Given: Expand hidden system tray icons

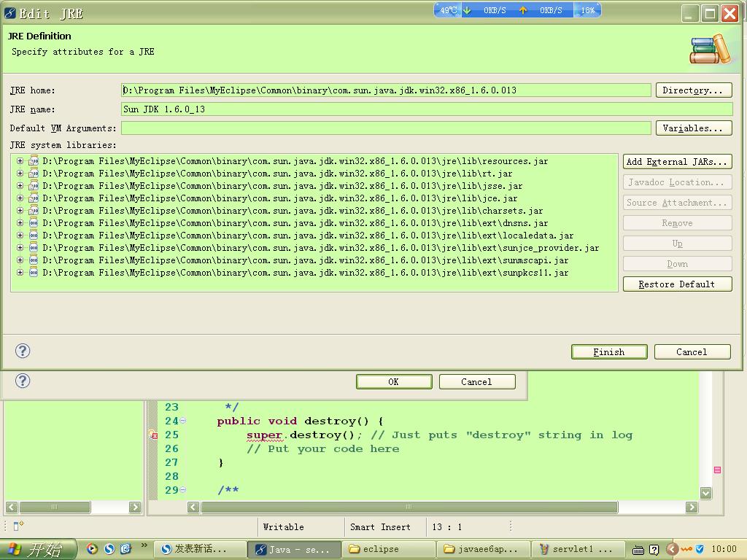Looking at the screenshot, I should pyautogui.click(x=672, y=549).
